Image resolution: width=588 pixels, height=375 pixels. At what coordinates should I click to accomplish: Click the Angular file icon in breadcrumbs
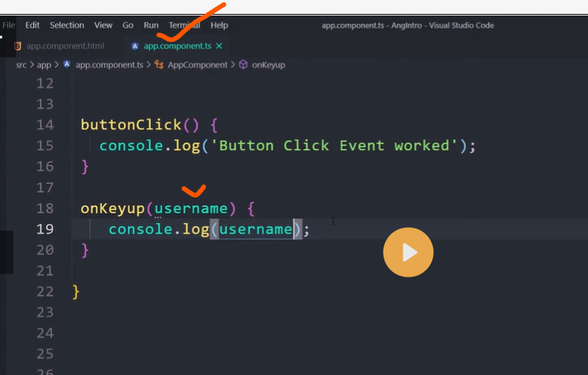point(67,65)
